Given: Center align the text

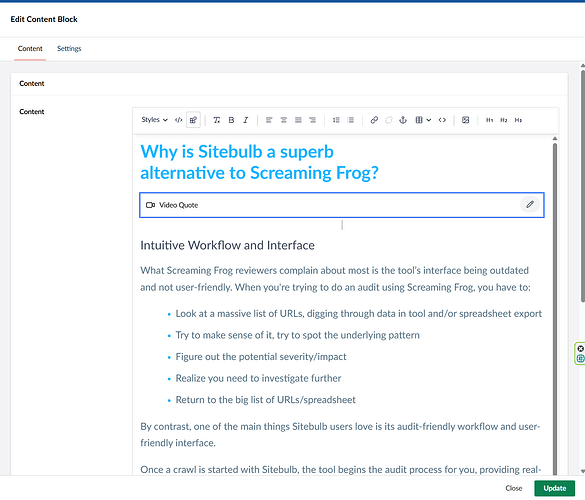Looking at the screenshot, I should [284, 120].
